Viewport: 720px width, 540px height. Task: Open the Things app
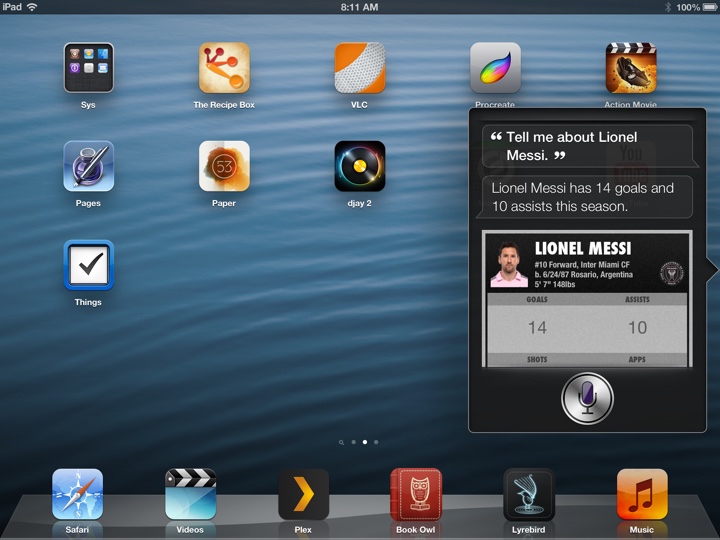[x=89, y=265]
